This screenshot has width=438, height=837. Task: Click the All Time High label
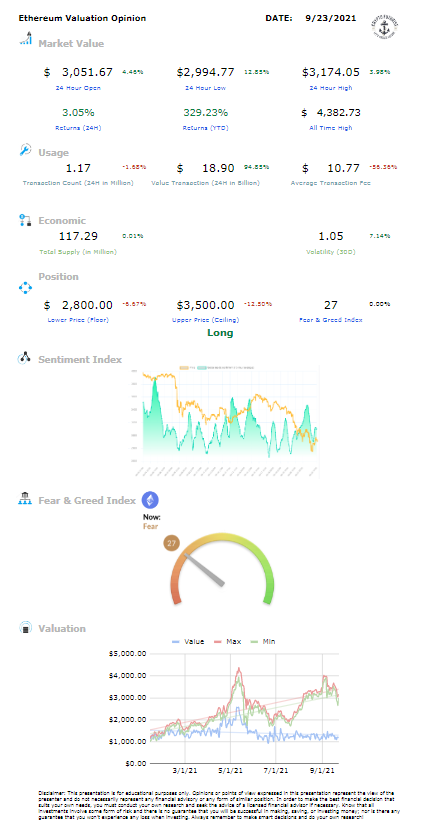[331, 128]
